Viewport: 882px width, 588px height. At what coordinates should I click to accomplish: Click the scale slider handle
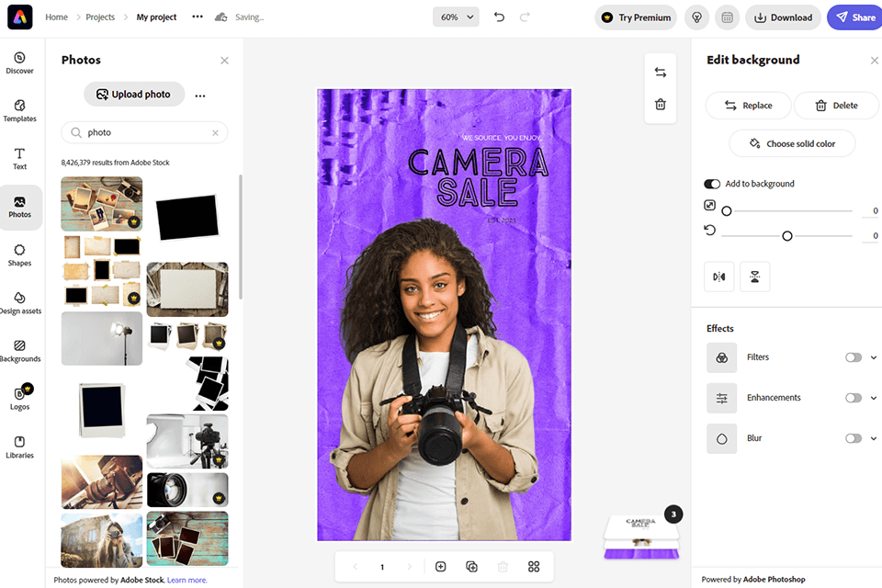[x=727, y=211]
